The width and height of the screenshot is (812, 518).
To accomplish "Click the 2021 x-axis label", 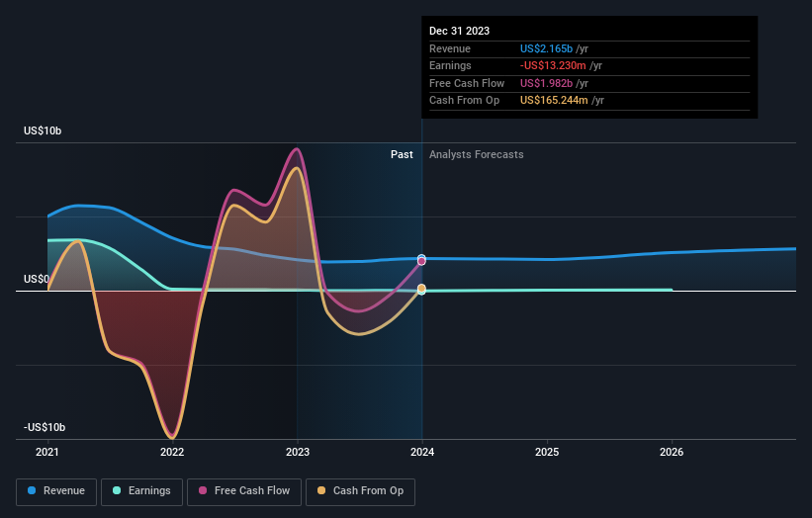I will 47,452.
